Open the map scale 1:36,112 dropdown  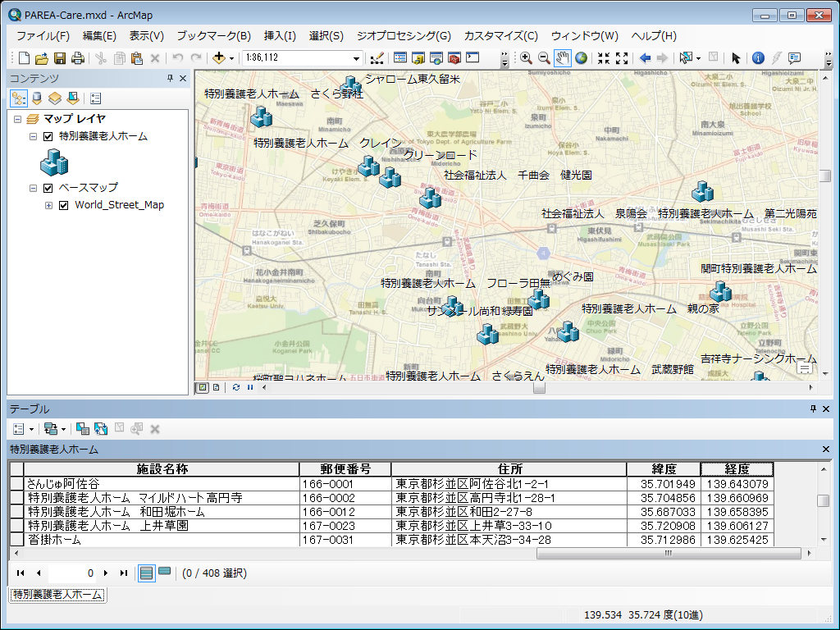[356, 58]
